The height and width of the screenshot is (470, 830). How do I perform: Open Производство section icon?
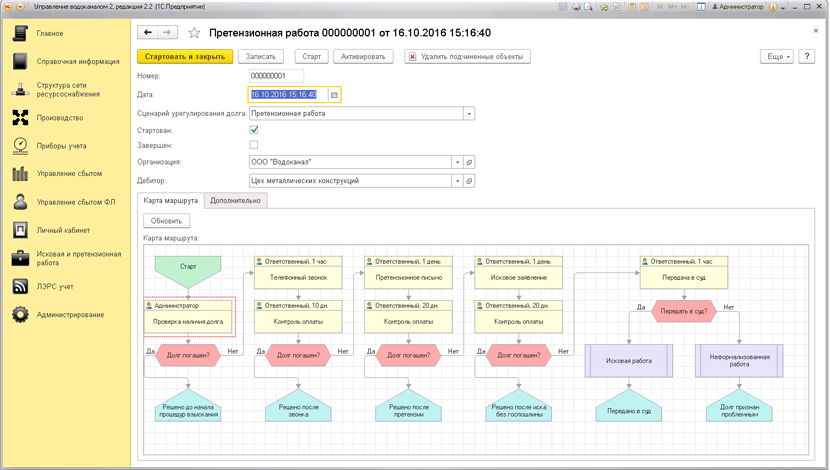tap(20, 118)
